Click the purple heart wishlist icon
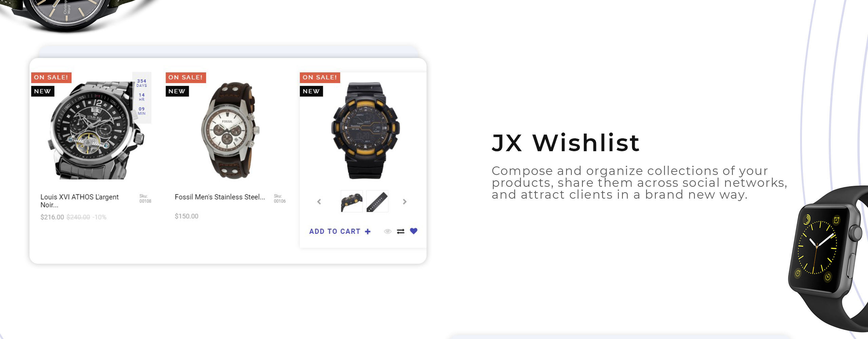 click(x=413, y=231)
